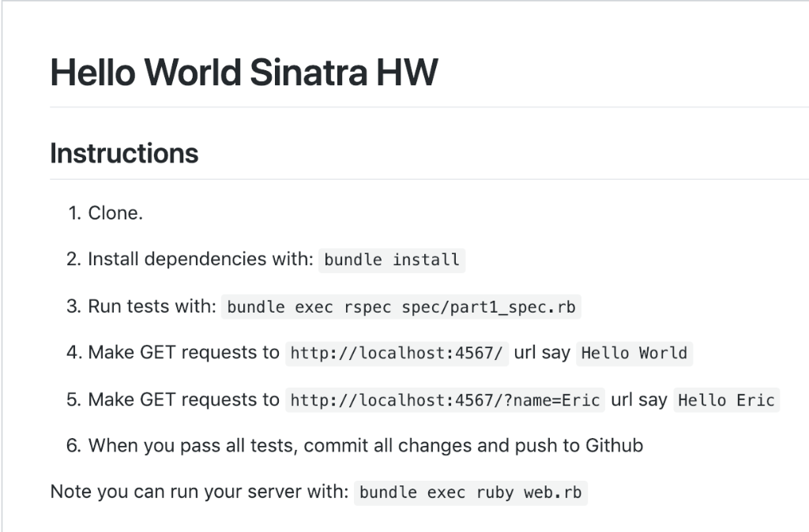Click the 'bundle exec rspec spec/part1_spec.rb' code
This screenshot has height=532, width=809.
coord(401,307)
